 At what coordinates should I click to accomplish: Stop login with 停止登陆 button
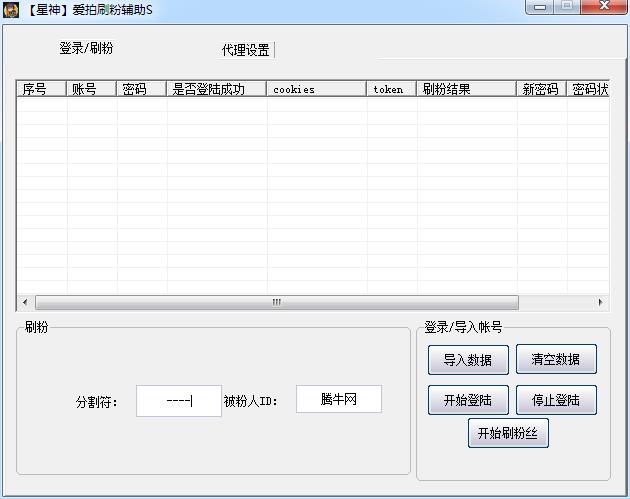(556, 400)
